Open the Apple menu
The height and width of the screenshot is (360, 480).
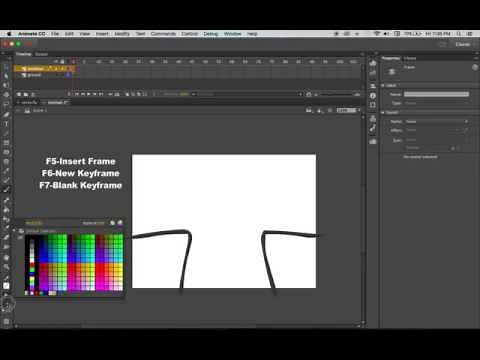coord(9,34)
